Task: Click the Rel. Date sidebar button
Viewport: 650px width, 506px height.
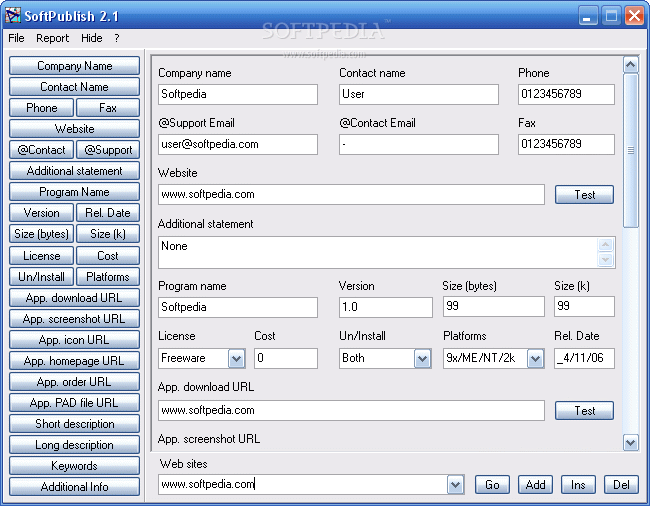Action: (108, 213)
